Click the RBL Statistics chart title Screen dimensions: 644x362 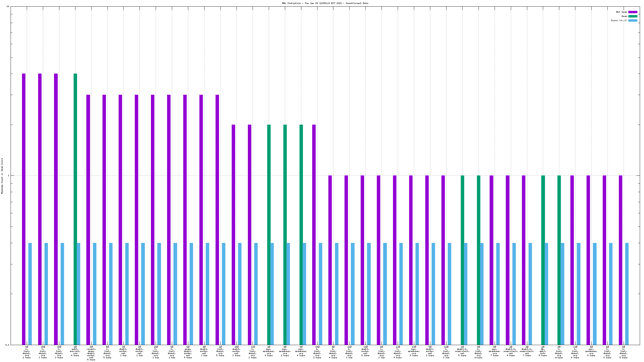coord(325,3)
